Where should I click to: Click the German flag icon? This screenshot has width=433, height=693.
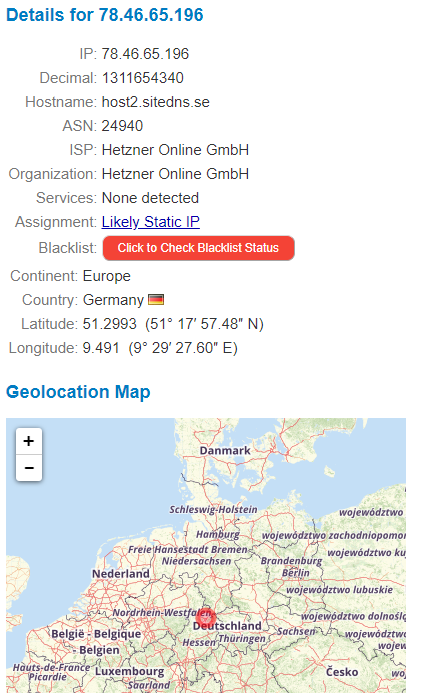(156, 300)
